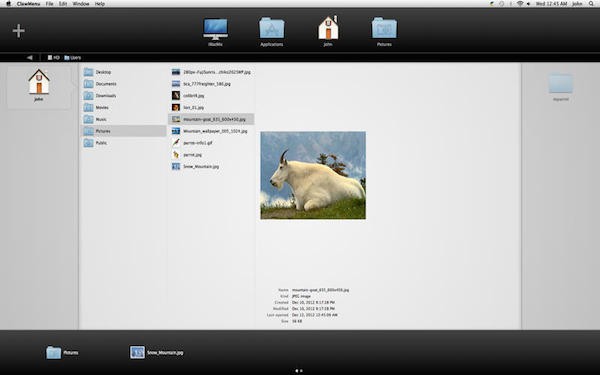
Task: Select the parrot.jpg file
Action: click(211, 155)
